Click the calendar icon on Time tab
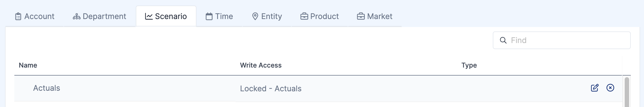Screen dimensions: 644x107 pyautogui.click(x=209, y=17)
